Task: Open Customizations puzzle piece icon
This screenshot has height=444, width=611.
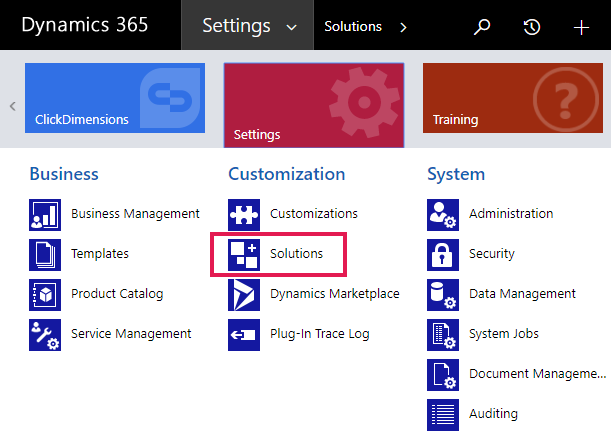Action: click(x=244, y=215)
